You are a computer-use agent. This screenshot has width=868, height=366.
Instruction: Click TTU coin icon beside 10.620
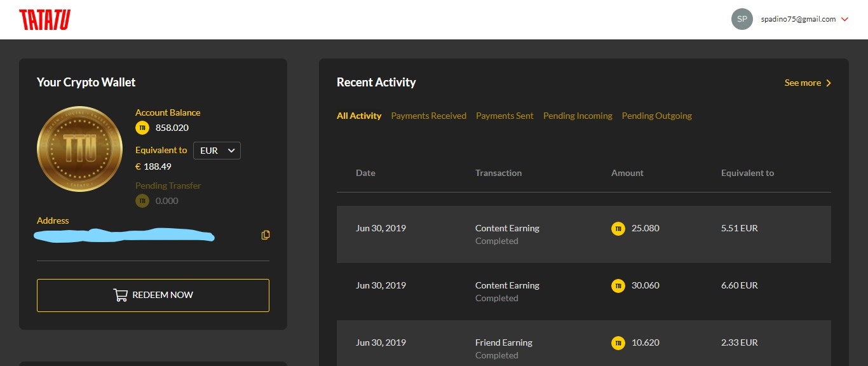coord(618,343)
